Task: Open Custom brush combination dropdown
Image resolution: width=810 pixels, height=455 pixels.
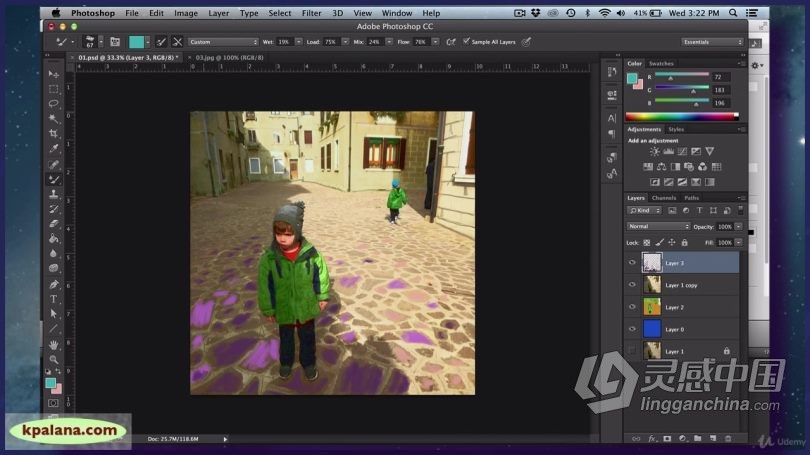Action: click(x=223, y=42)
